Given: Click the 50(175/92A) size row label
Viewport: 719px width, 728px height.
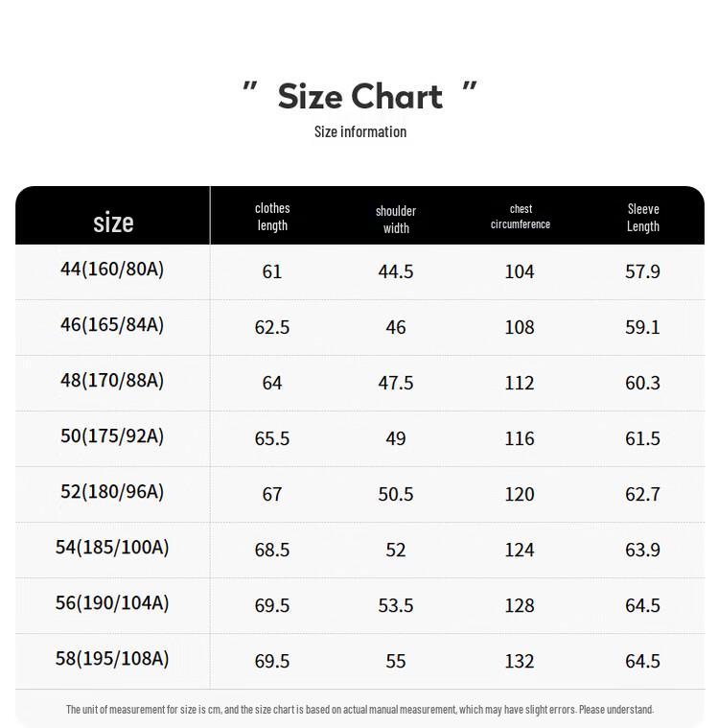Looking at the screenshot, I should tap(112, 436).
